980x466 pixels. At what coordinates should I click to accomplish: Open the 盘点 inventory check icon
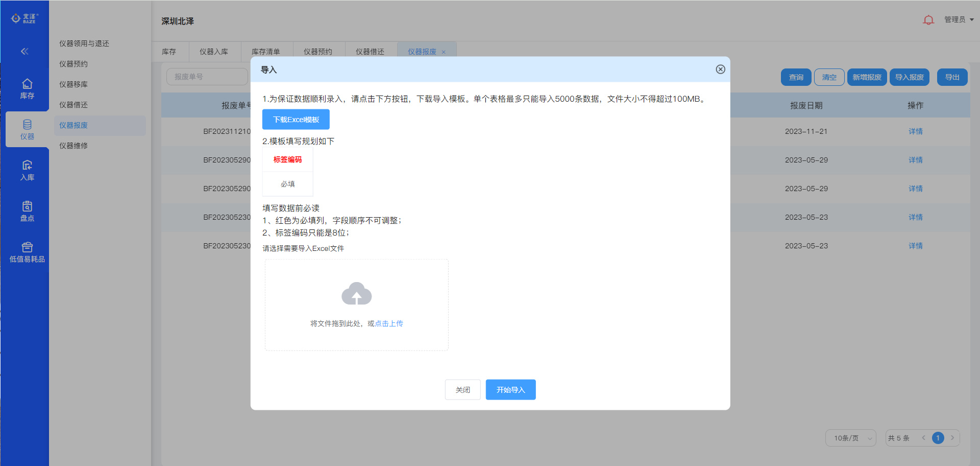click(x=27, y=211)
